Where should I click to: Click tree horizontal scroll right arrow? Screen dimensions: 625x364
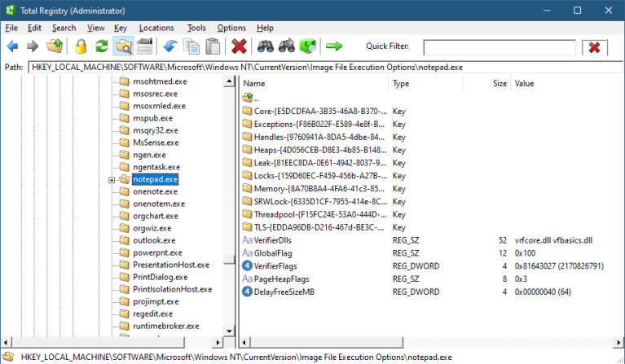pyautogui.click(x=218, y=342)
